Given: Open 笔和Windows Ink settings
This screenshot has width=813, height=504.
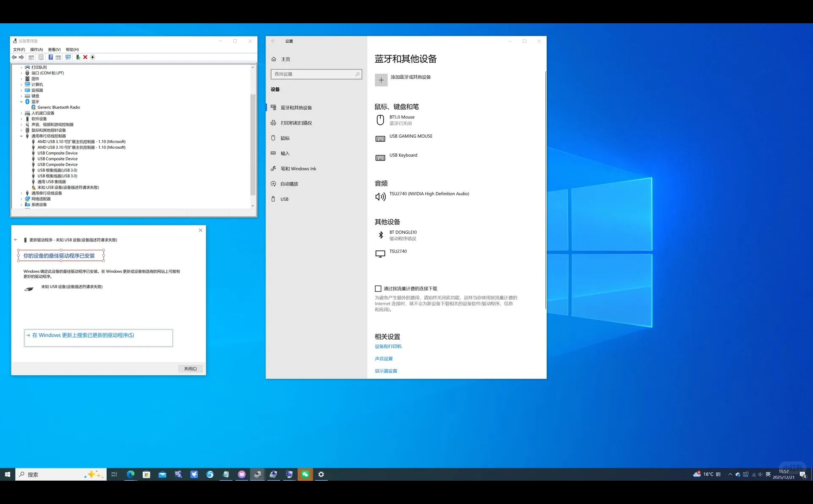Looking at the screenshot, I should (298, 168).
